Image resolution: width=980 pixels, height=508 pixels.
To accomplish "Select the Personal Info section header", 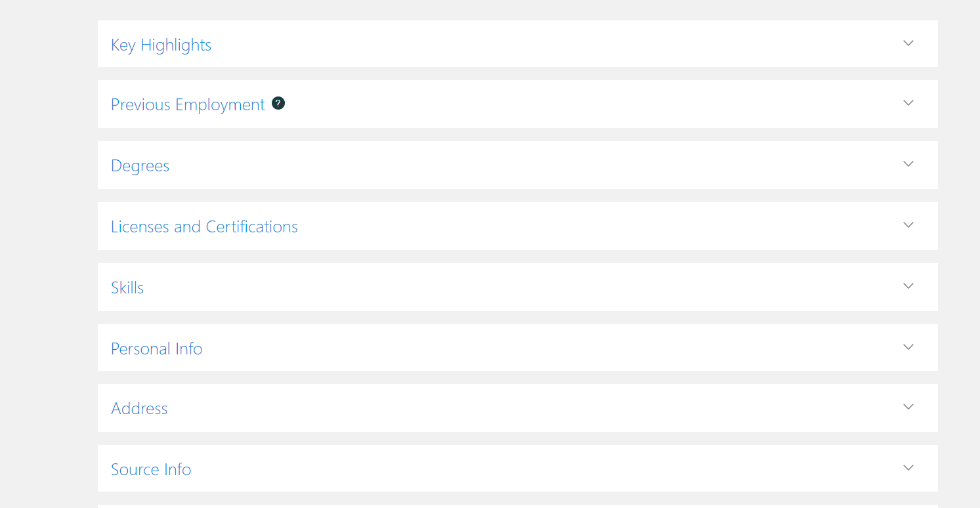I will coord(156,348).
